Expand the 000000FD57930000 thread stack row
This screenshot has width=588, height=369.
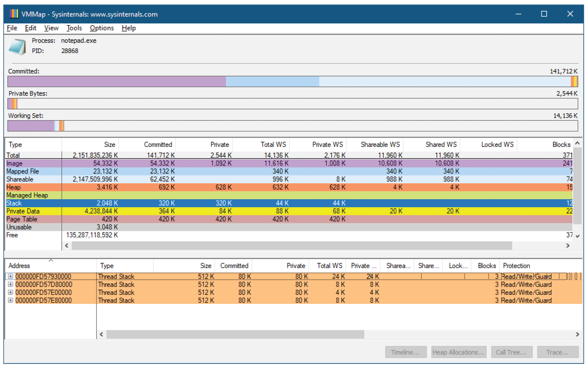[x=11, y=276]
